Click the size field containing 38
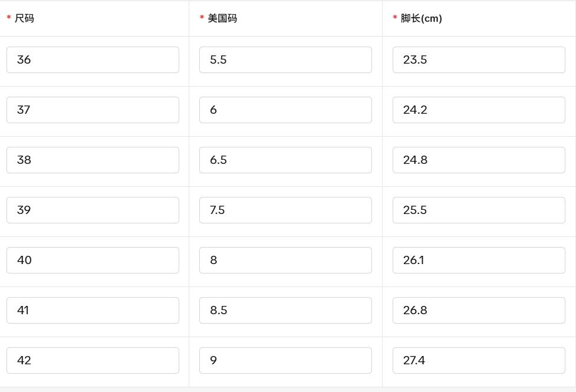Screen dimensions: 576x392 point(93,160)
